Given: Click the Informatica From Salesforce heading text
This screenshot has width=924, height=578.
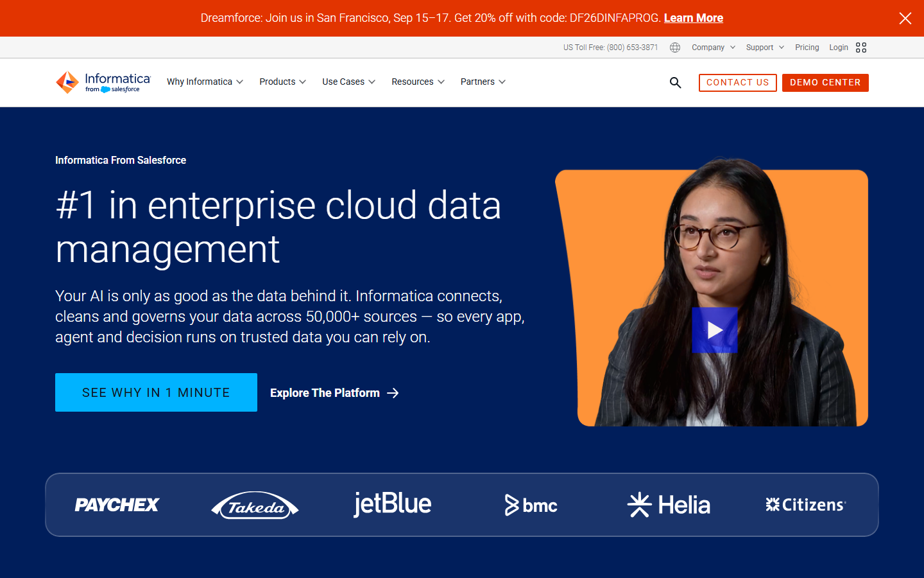Looking at the screenshot, I should [121, 161].
